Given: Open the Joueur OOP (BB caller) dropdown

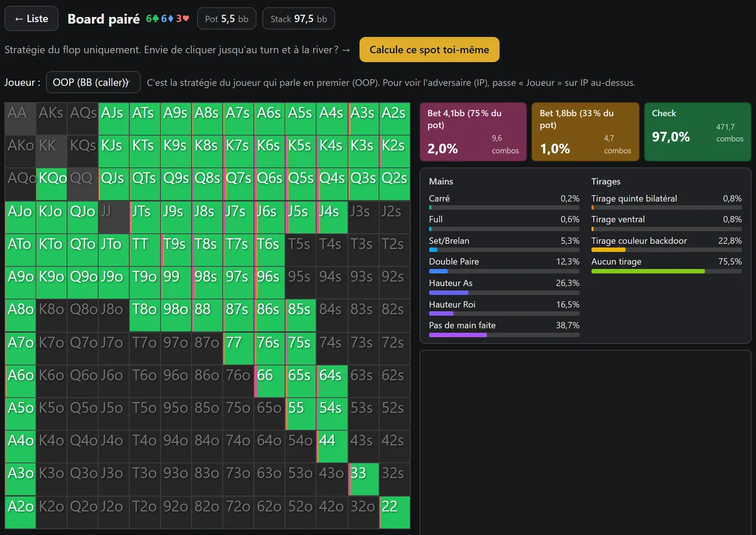Looking at the screenshot, I should pyautogui.click(x=93, y=83).
